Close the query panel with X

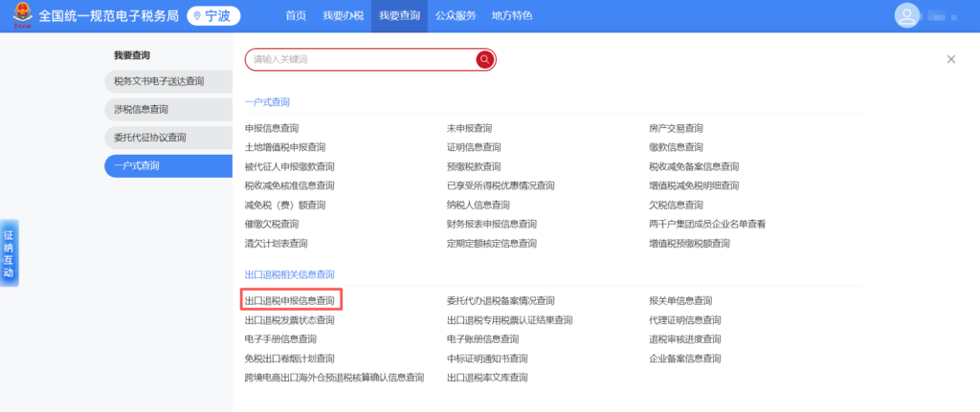[x=950, y=59]
